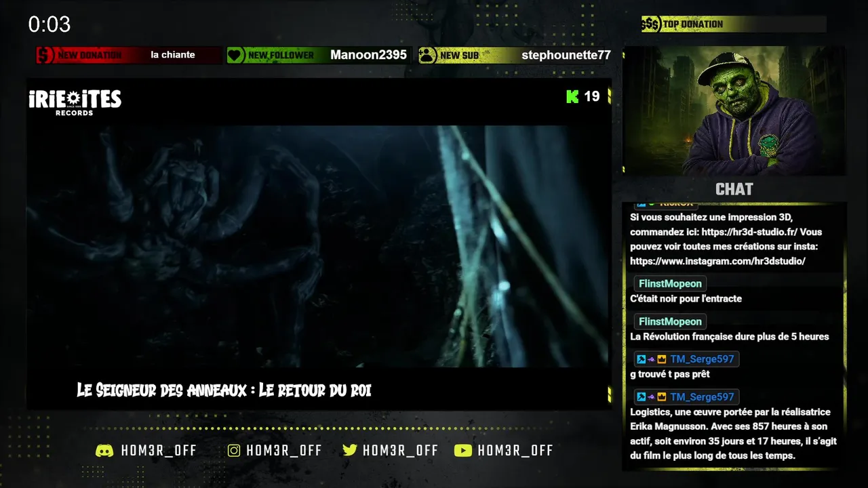Click 'Si vous souhaitez une impression 3D' message
This screenshot has width=868, height=488.
point(726,239)
